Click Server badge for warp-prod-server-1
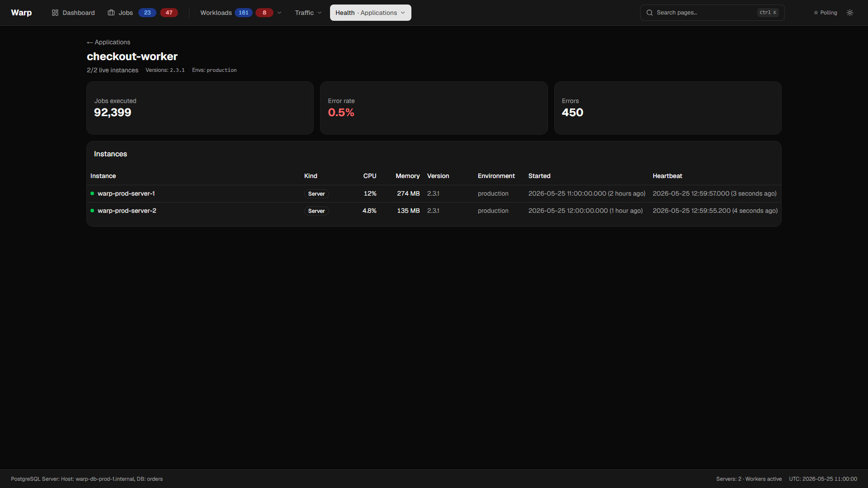The image size is (868, 488). click(316, 194)
